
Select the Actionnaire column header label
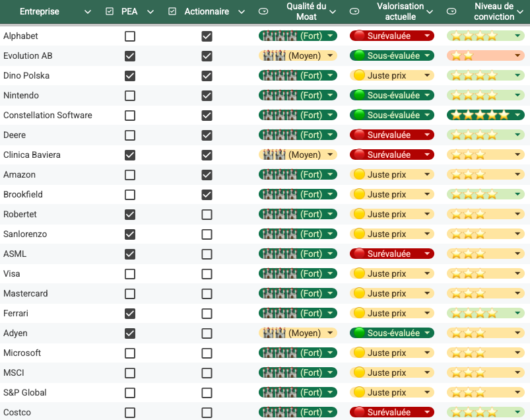point(207,11)
